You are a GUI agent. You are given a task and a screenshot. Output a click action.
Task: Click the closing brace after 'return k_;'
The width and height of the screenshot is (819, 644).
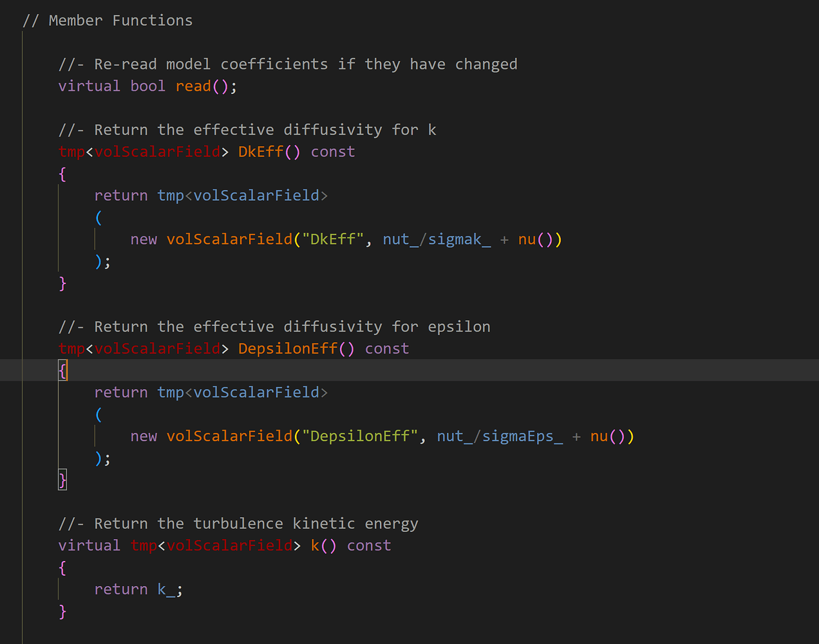pyautogui.click(x=62, y=612)
